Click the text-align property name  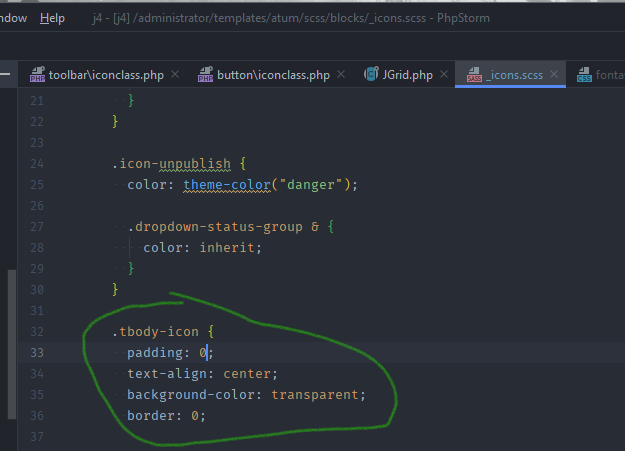(x=167, y=374)
